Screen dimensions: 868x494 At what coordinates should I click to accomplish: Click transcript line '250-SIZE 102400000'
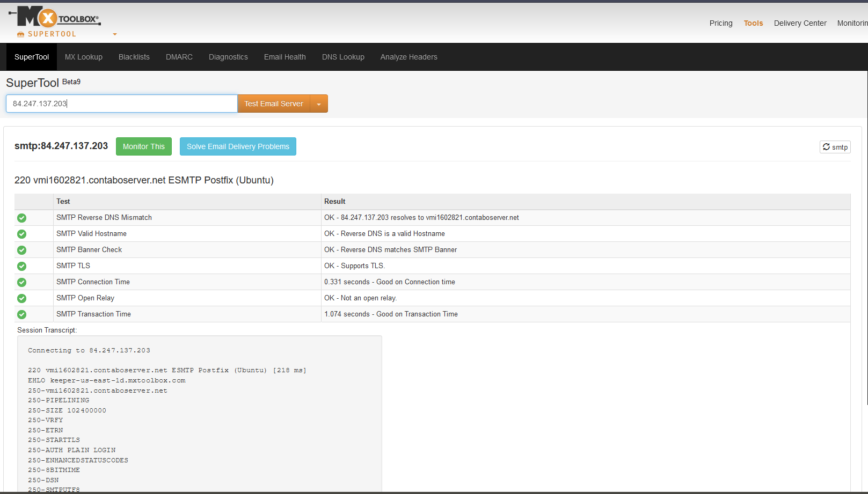click(x=67, y=411)
